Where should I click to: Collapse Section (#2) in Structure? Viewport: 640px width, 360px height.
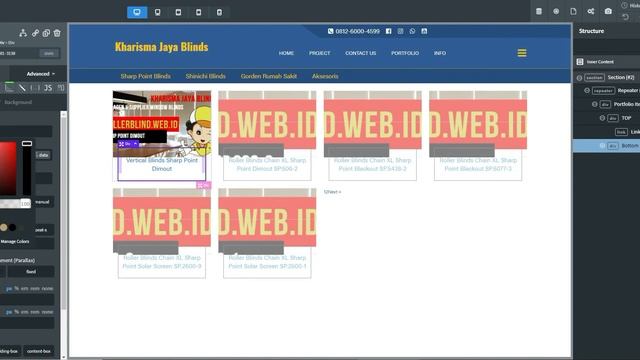(579, 78)
